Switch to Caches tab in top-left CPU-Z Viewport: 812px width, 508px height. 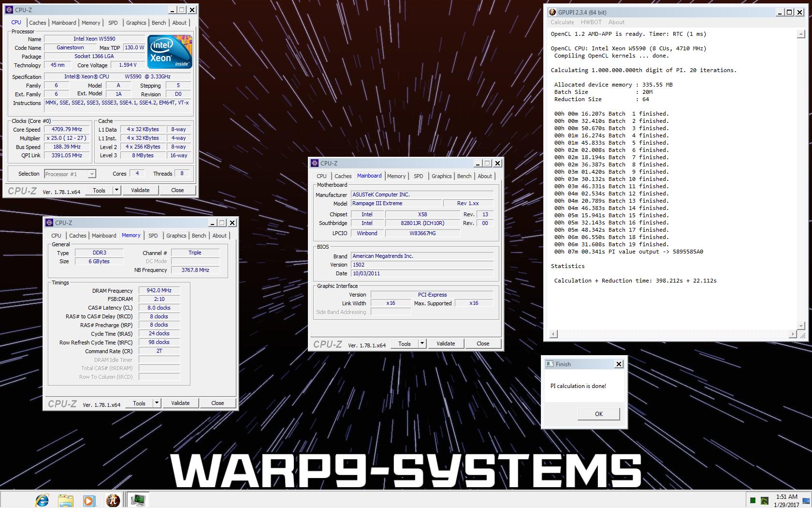38,23
